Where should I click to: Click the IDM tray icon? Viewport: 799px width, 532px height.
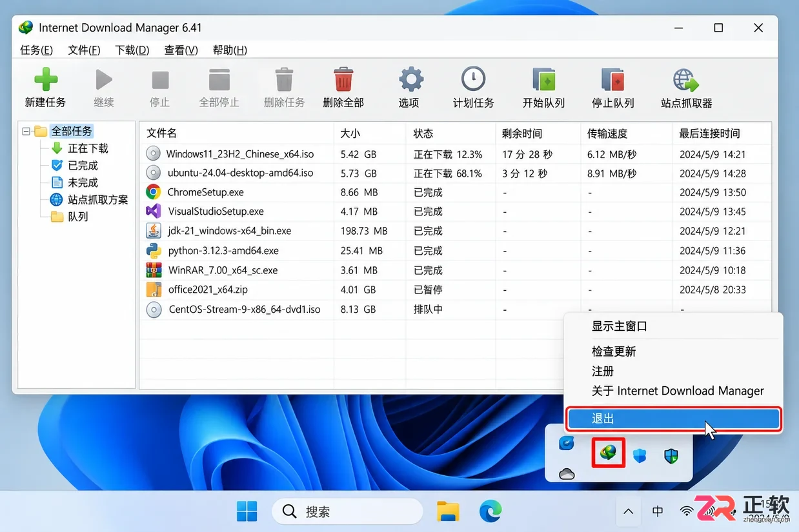[x=608, y=454]
